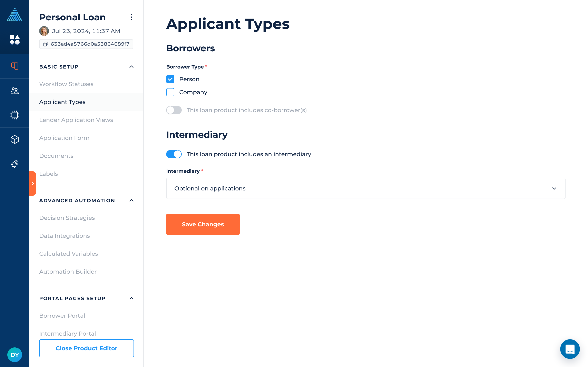Collapse the Advanced Automation section
The image size is (588, 367).
coord(131,200)
